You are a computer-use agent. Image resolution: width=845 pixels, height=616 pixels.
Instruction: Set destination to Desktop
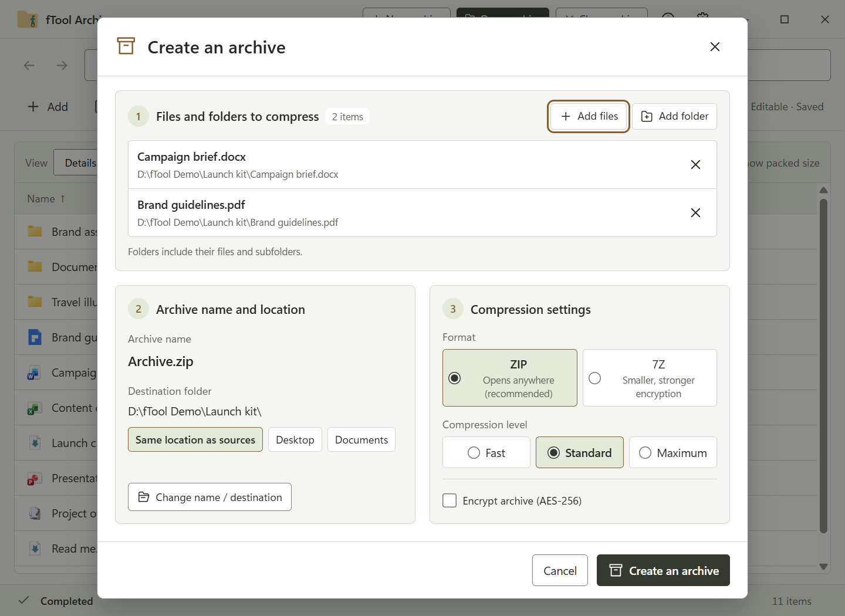(295, 439)
